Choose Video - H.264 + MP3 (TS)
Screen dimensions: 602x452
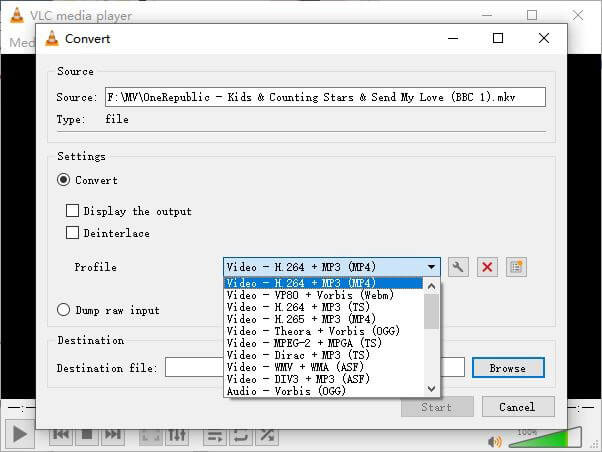[323, 307]
